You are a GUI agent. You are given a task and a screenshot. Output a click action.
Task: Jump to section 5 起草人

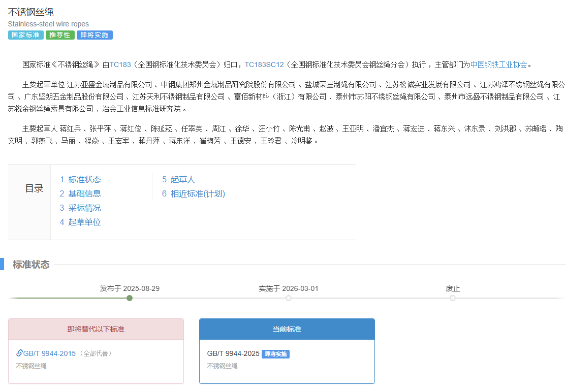click(x=178, y=179)
